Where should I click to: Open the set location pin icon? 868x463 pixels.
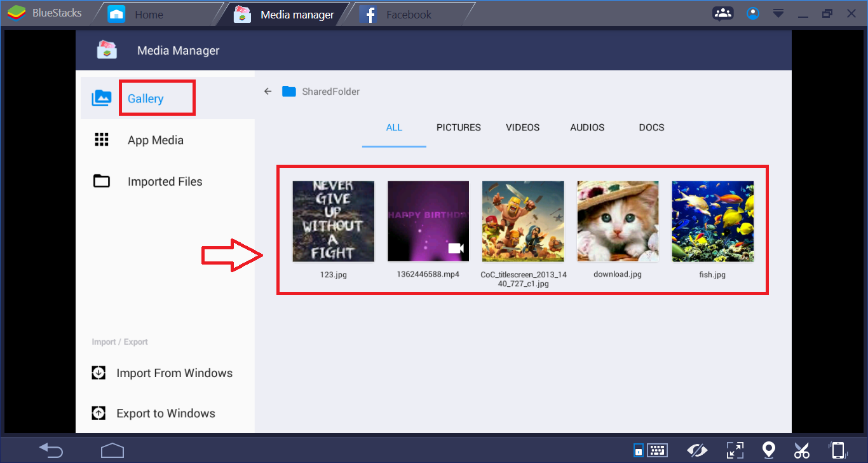(x=769, y=450)
